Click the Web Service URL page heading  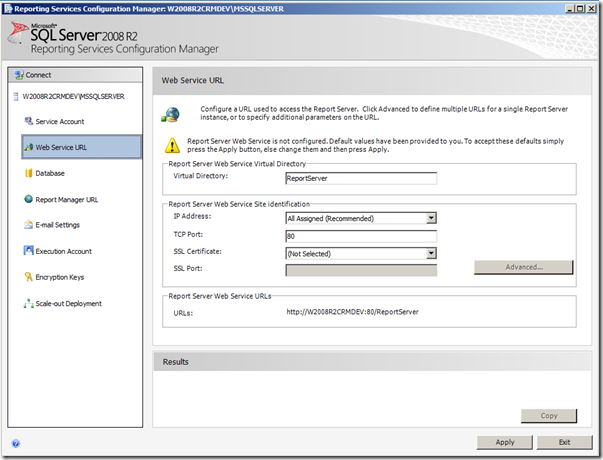(x=193, y=80)
